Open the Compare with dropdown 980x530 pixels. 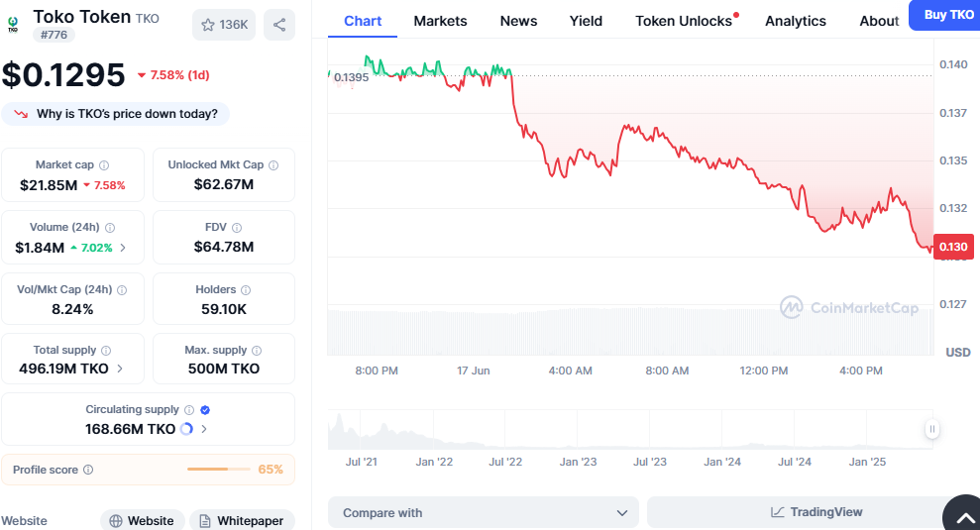click(x=484, y=512)
